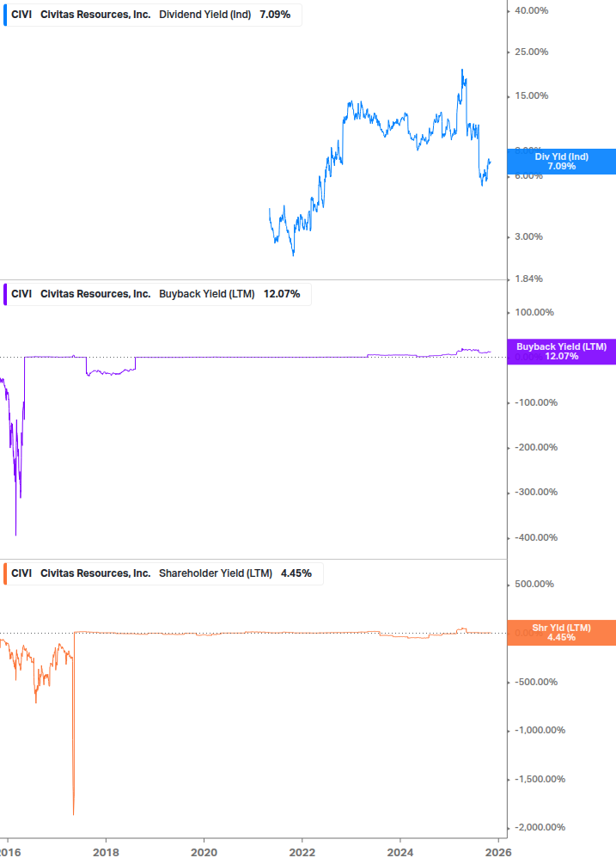
Task: Click the -200.00% label on buyback yield axis
Action: tap(535, 447)
